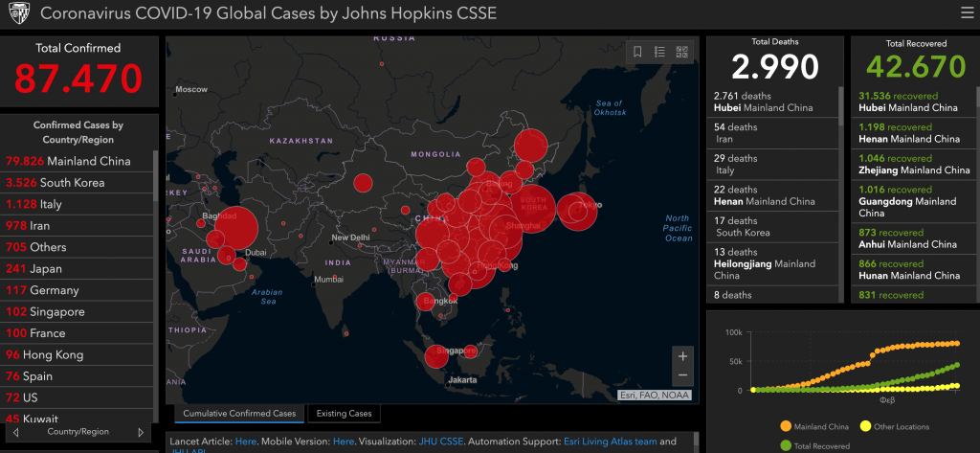Zoom in on the map
This screenshot has height=453, width=980.
click(x=682, y=356)
